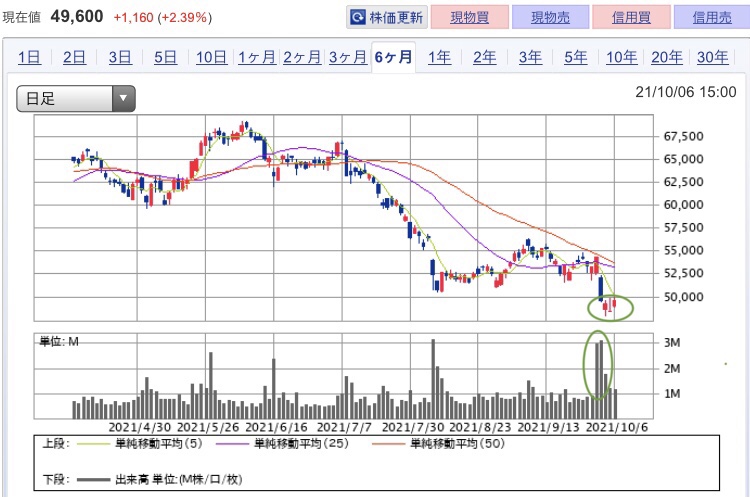The width and height of the screenshot is (750, 497).
Task: Switch to the 5日 chart period
Action: (x=165, y=57)
